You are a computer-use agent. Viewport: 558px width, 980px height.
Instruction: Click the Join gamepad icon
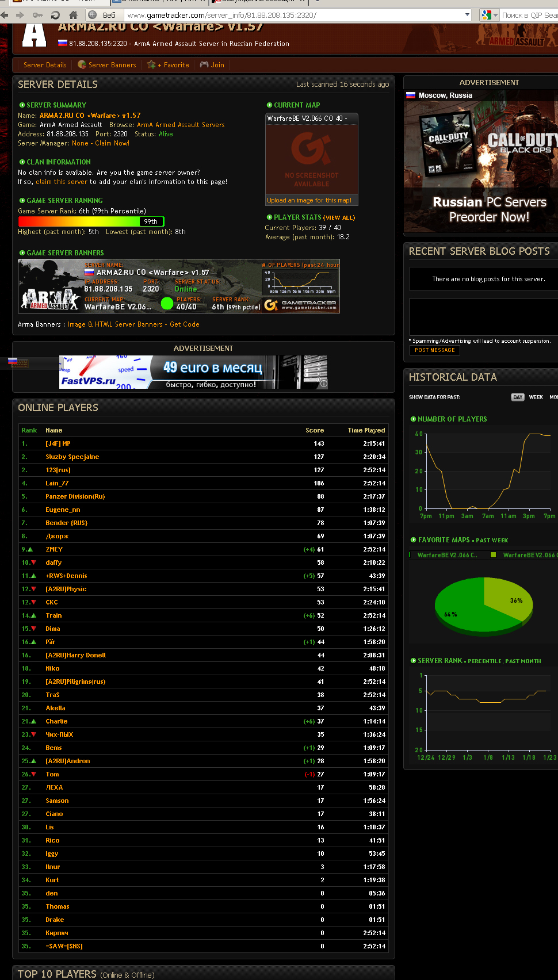click(204, 64)
